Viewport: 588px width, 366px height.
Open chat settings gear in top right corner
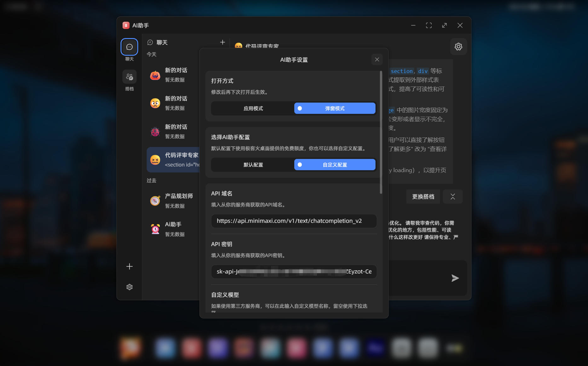click(x=458, y=46)
